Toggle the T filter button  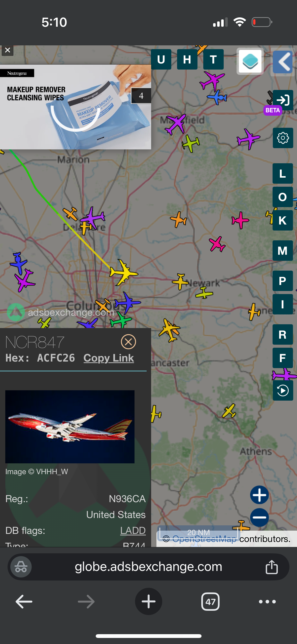tap(213, 59)
